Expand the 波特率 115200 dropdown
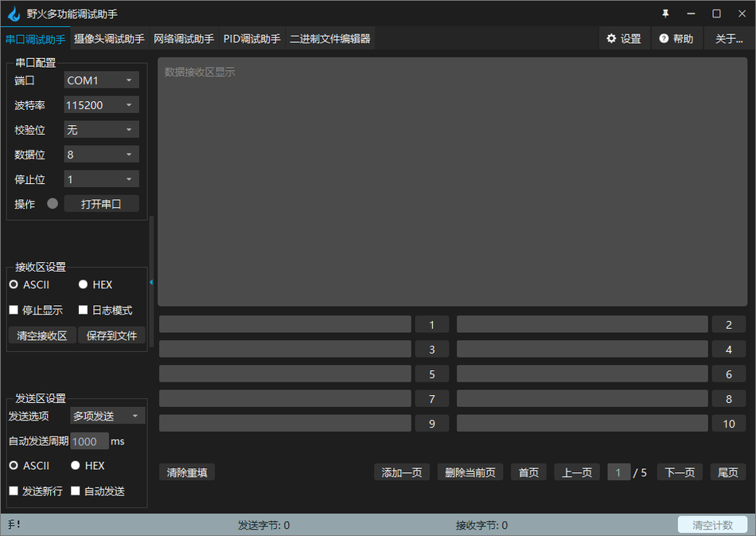Viewport: 756px width, 536px height. click(101, 104)
